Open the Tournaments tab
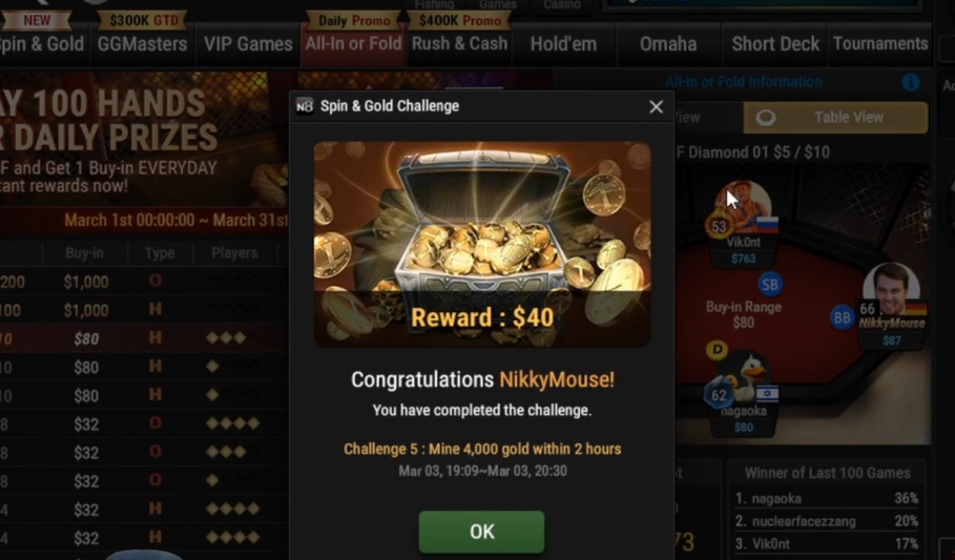 pos(880,44)
